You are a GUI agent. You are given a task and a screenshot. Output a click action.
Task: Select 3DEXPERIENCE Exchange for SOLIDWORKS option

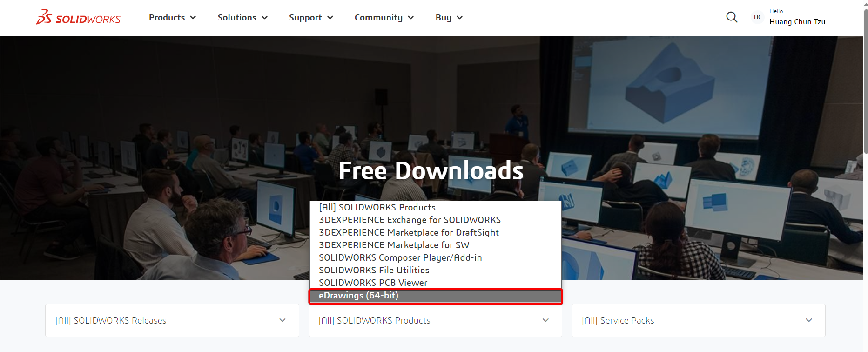435,220
